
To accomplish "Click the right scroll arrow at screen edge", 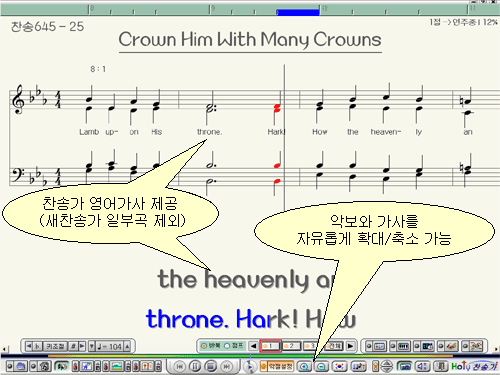I will 496,349.
